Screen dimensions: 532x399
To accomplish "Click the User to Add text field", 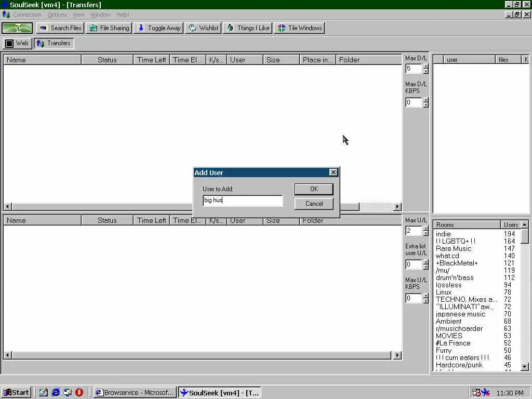I will pyautogui.click(x=243, y=200).
